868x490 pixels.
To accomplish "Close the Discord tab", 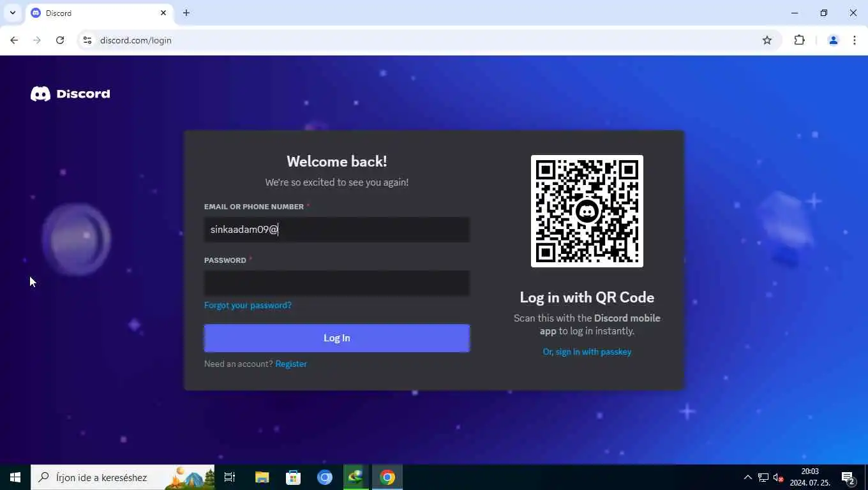I will coord(163,13).
